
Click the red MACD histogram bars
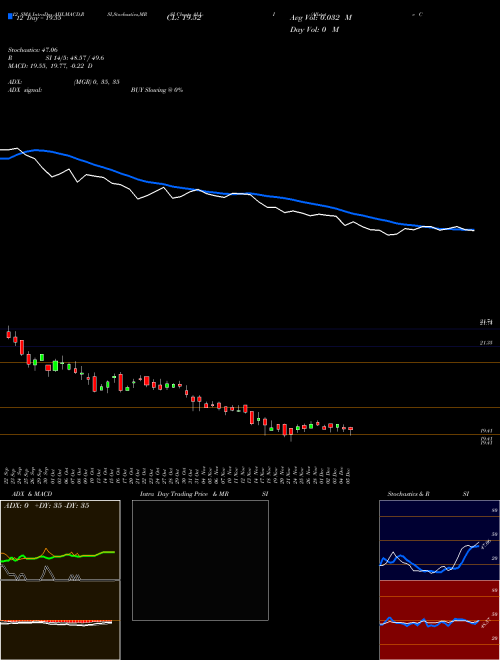56,621
